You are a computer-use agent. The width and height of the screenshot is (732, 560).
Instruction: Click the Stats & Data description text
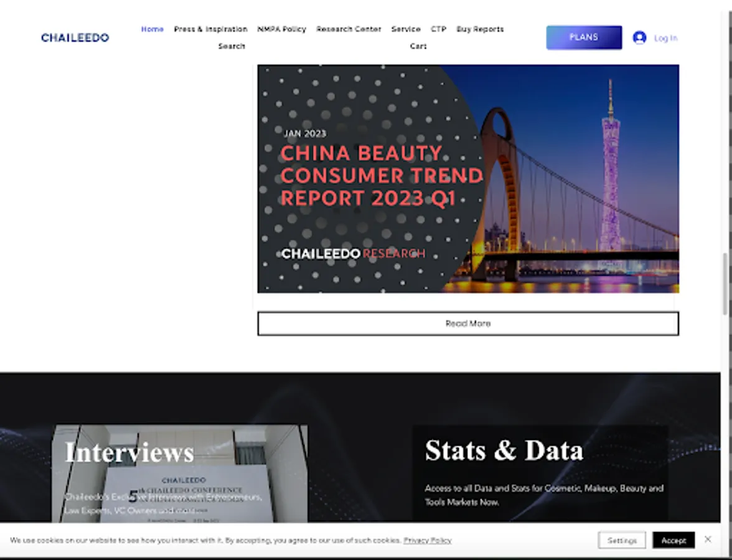(544, 495)
